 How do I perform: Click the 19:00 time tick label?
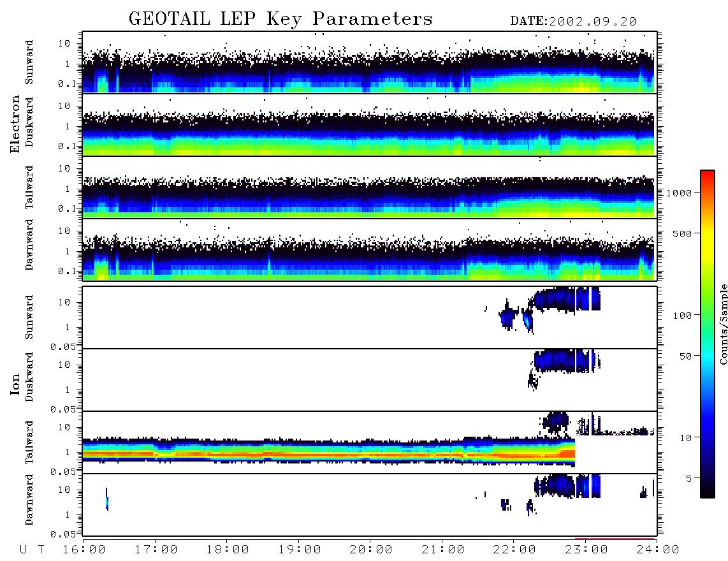point(300,550)
